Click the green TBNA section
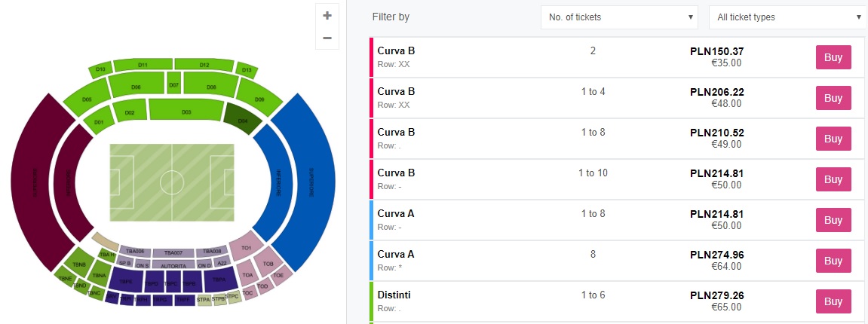Image resolution: width=868 pixels, height=324 pixels. click(99, 276)
